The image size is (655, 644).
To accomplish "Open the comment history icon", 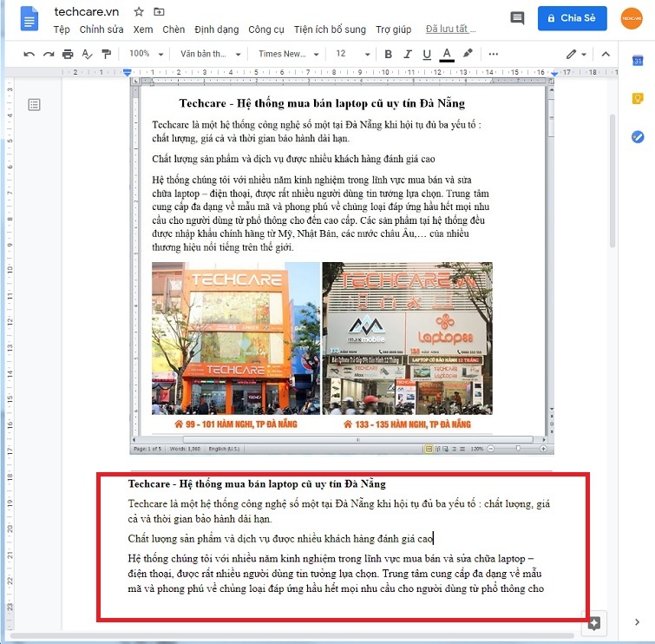I will tap(517, 17).
